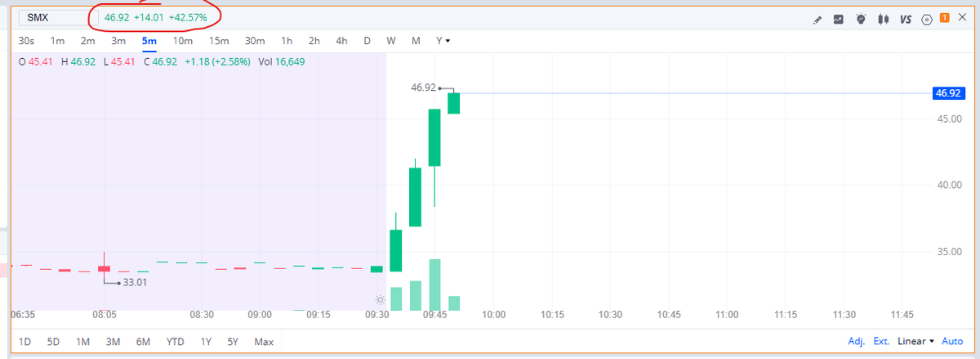Click the C 46.92 close value

pos(160,61)
